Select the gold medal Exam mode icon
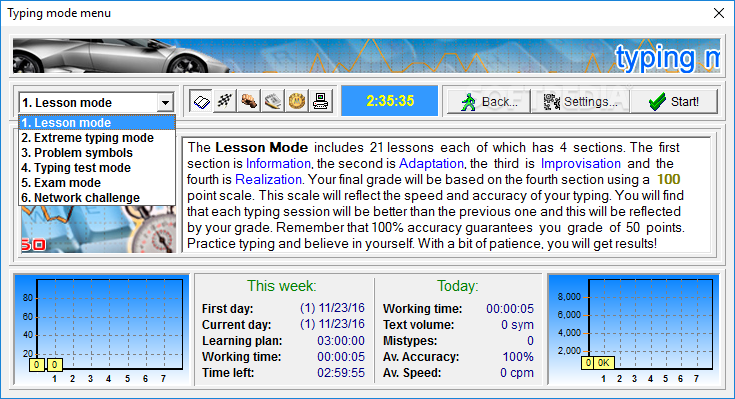 [x=297, y=101]
